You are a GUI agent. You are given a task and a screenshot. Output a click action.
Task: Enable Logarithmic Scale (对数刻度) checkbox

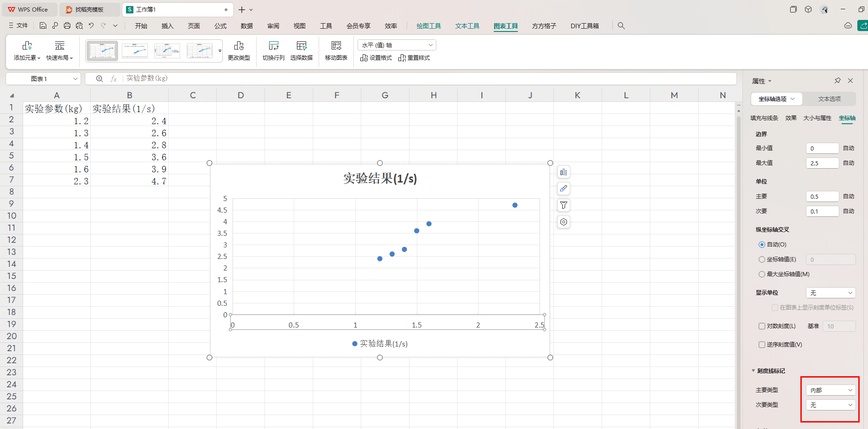pos(762,326)
